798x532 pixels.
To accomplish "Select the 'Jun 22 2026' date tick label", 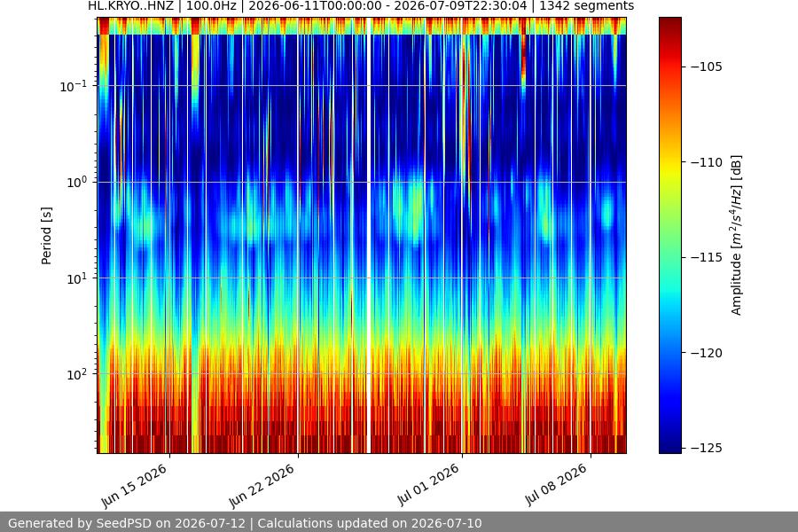I will click(x=262, y=486).
